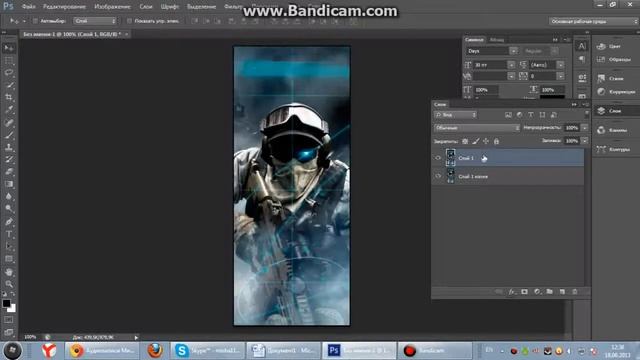Switch to the Абзац tab
The image size is (640, 360).
[x=497, y=40]
